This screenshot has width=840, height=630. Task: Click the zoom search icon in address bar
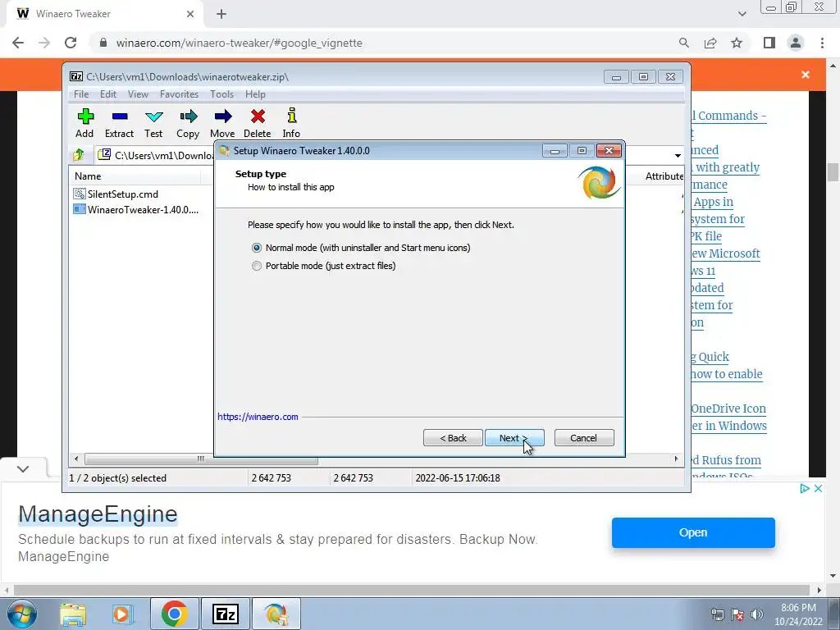pos(684,43)
